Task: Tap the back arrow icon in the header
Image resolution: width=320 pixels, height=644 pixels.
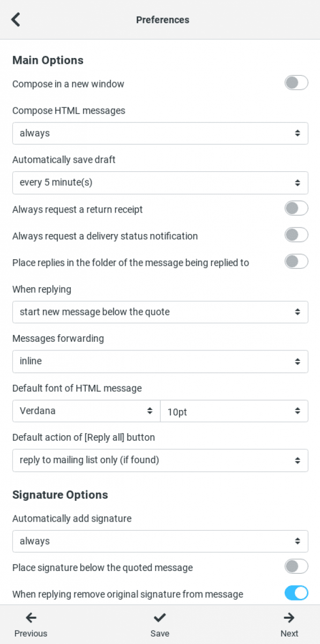Action: [16, 20]
